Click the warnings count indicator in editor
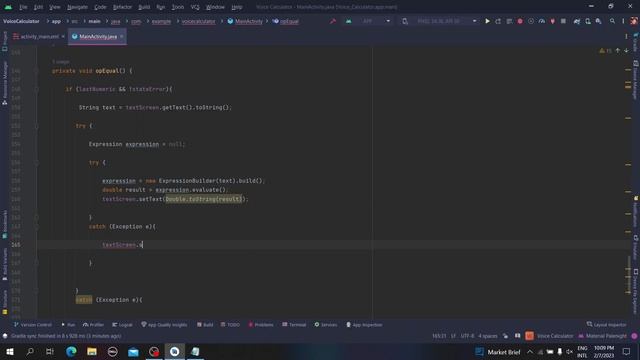This screenshot has width=640, height=360. (605, 51)
